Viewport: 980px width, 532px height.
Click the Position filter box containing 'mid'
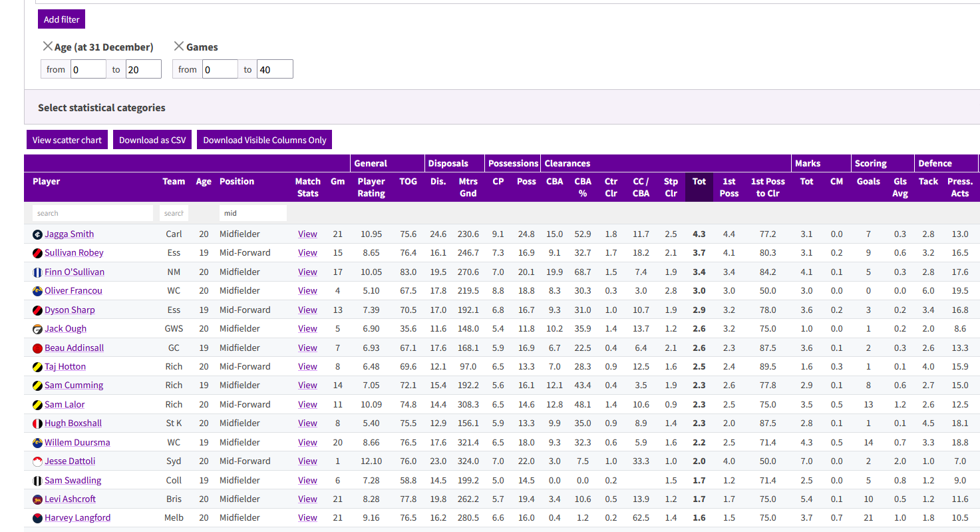click(253, 213)
